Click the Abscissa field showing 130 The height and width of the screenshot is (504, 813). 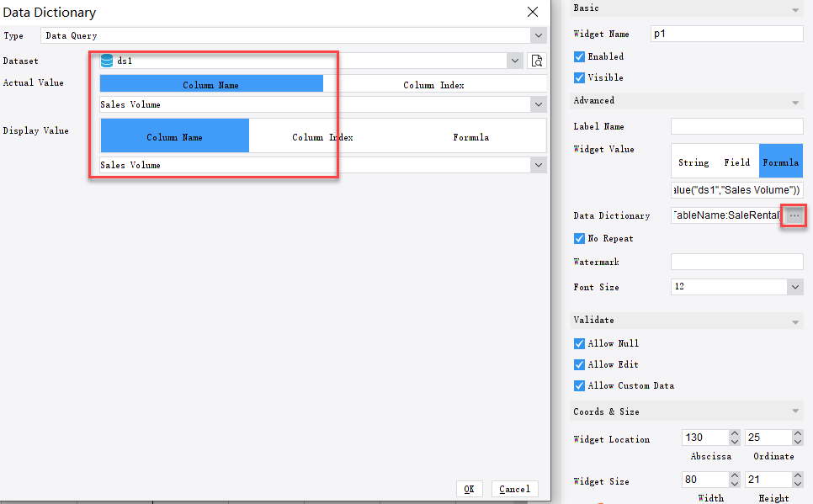click(x=705, y=438)
